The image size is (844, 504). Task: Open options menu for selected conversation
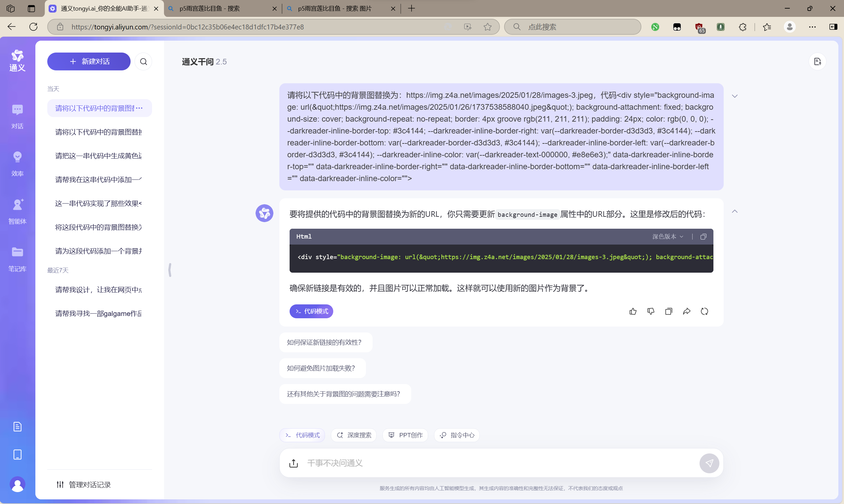[139, 108]
